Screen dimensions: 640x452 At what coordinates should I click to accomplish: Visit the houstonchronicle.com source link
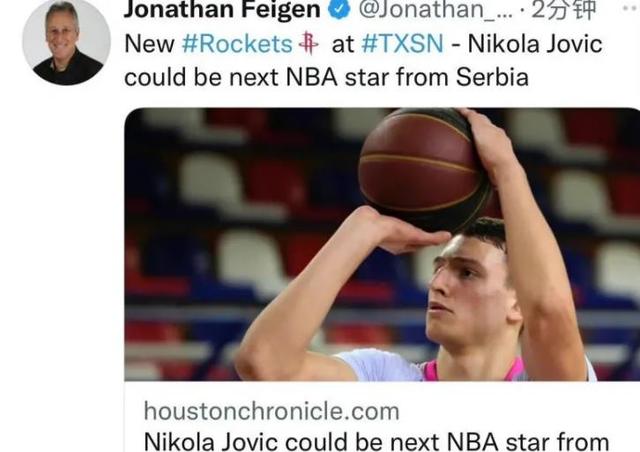coord(271,411)
